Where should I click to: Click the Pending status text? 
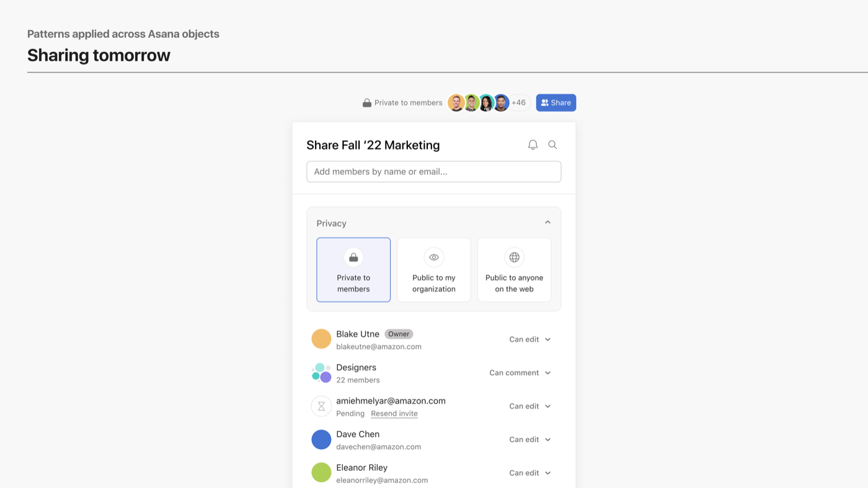350,414
